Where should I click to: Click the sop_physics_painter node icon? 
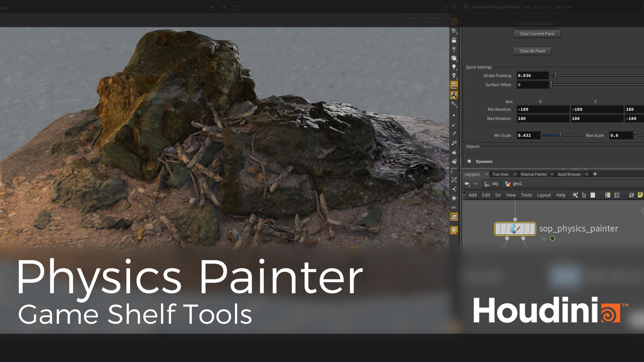pyautogui.click(x=515, y=229)
